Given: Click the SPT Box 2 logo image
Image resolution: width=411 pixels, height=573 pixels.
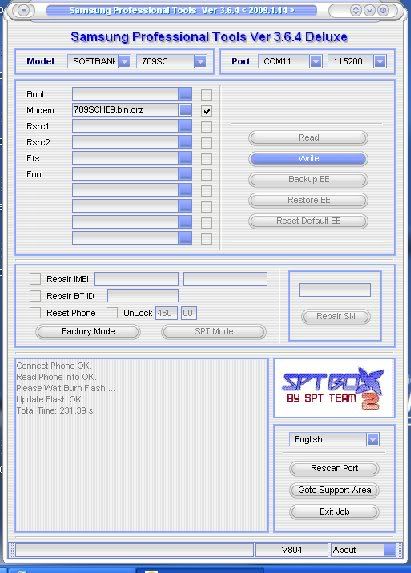Looking at the screenshot, I should (334, 388).
